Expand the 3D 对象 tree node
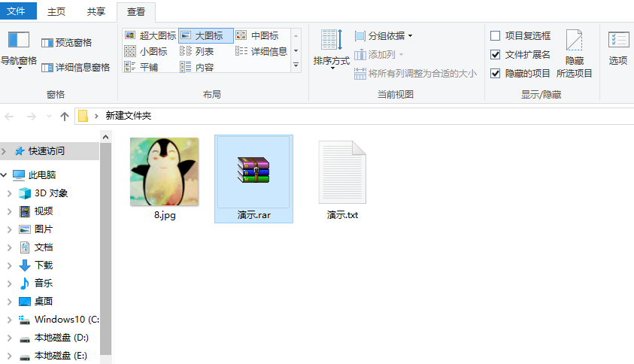 [8, 193]
